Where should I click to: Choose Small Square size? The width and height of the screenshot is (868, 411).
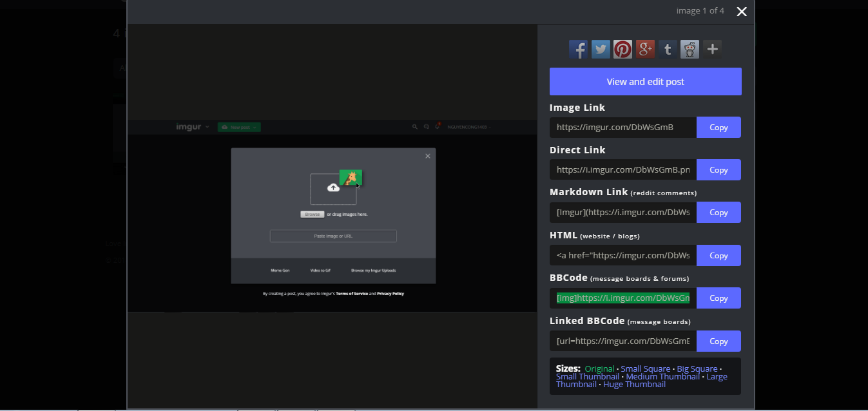pyautogui.click(x=646, y=369)
